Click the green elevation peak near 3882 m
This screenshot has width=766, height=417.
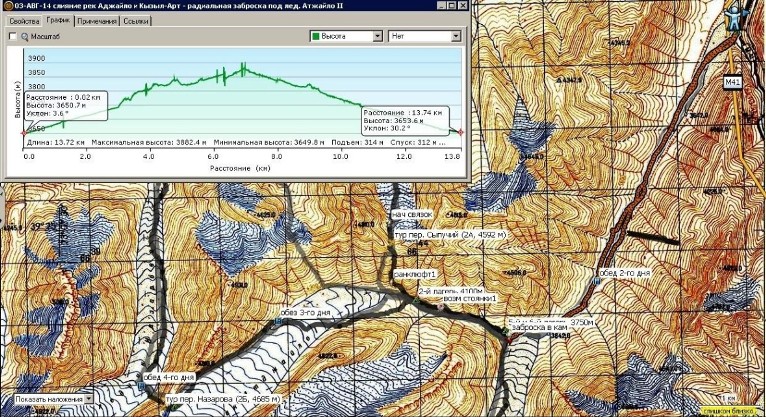tap(243, 67)
